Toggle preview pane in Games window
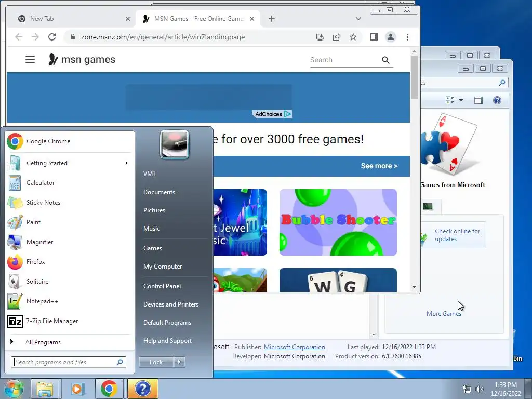Screen dimensions: 532x399 pyautogui.click(x=478, y=100)
